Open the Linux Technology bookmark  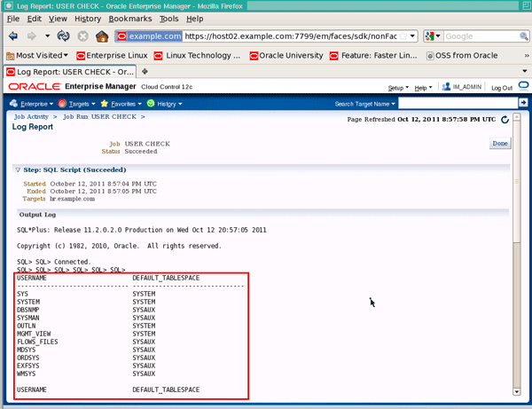pos(197,55)
